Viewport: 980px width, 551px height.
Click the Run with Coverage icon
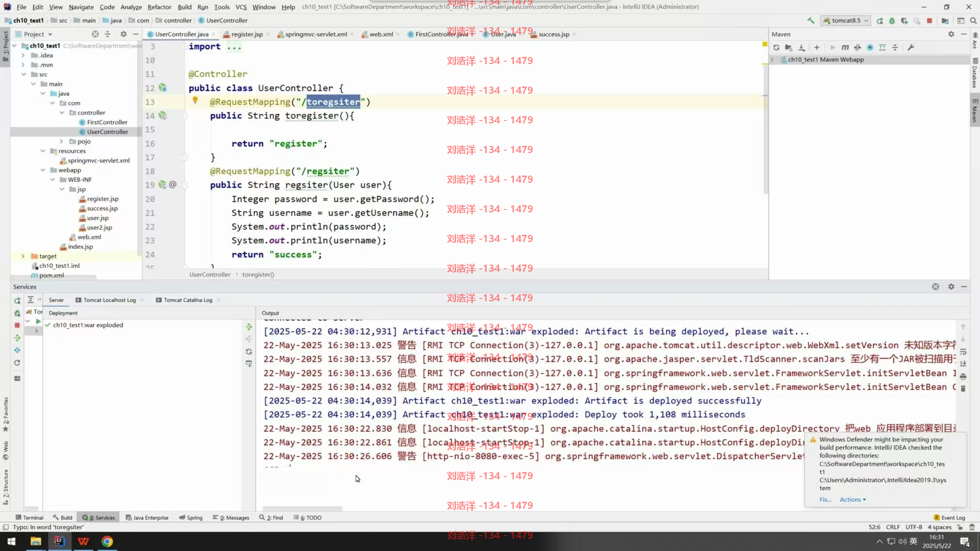click(904, 21)
